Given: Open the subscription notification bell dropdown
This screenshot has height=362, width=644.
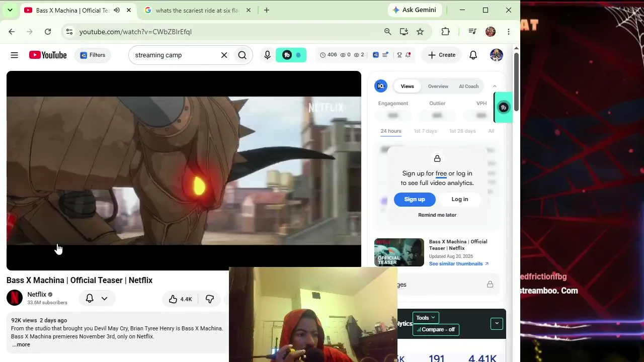Looking at the screenshot, I should (97, 299).
